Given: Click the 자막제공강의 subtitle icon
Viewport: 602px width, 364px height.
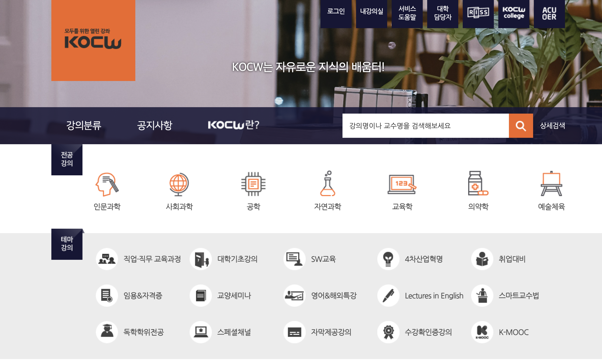Looking at the screenshot, I should (x=294, y=332).
